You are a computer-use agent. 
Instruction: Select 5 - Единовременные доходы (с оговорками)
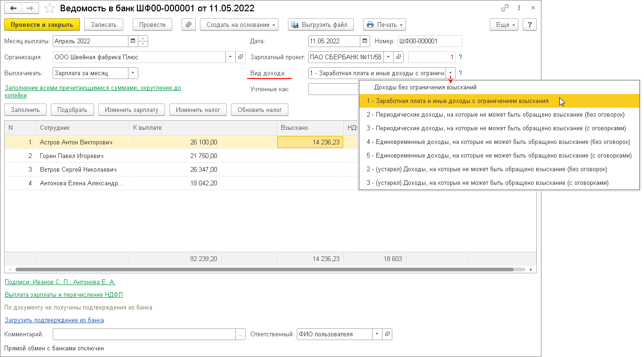[499, 156]
